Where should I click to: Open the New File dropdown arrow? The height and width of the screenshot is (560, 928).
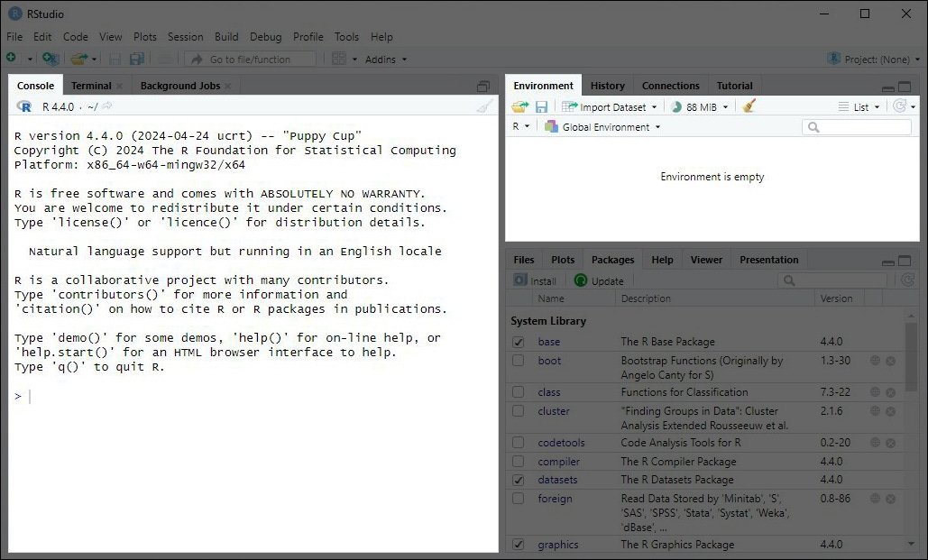click(30, 60)
